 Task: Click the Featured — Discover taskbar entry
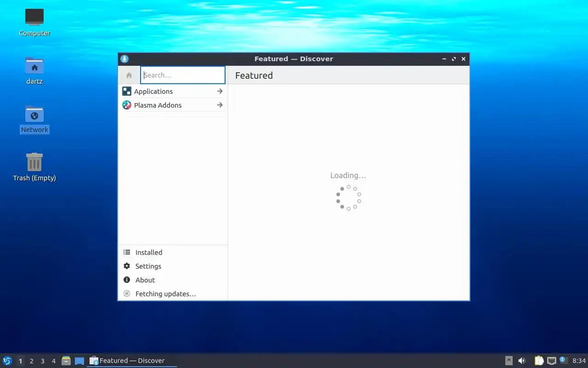coord(132,361)
